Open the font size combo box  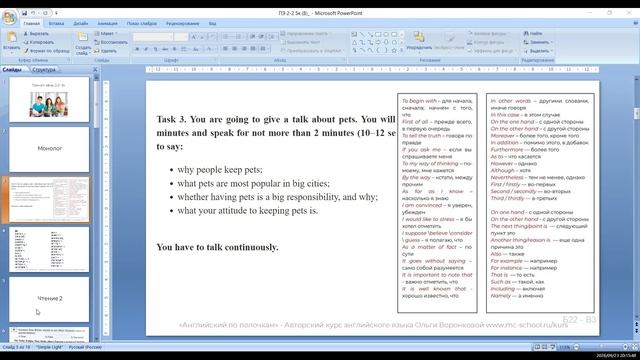point(181,37)
